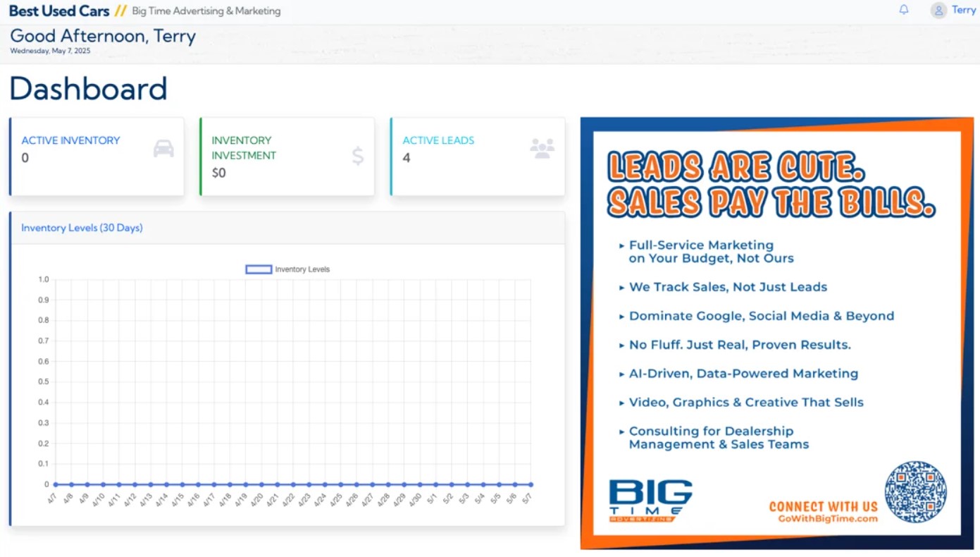This screenshot has width=980, height=557.
Task: Click No Fluff. Just Real, Proven Results bullet
Action: click(x=740, y=345)
